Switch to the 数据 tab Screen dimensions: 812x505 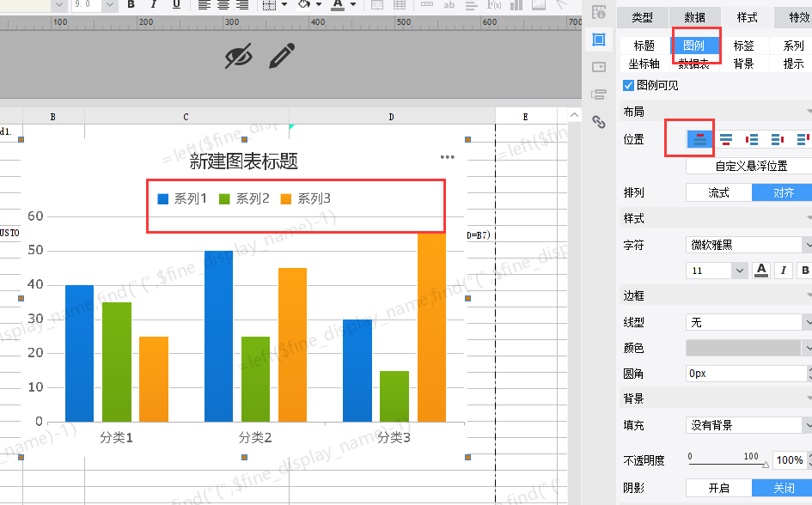coord(694,17)
